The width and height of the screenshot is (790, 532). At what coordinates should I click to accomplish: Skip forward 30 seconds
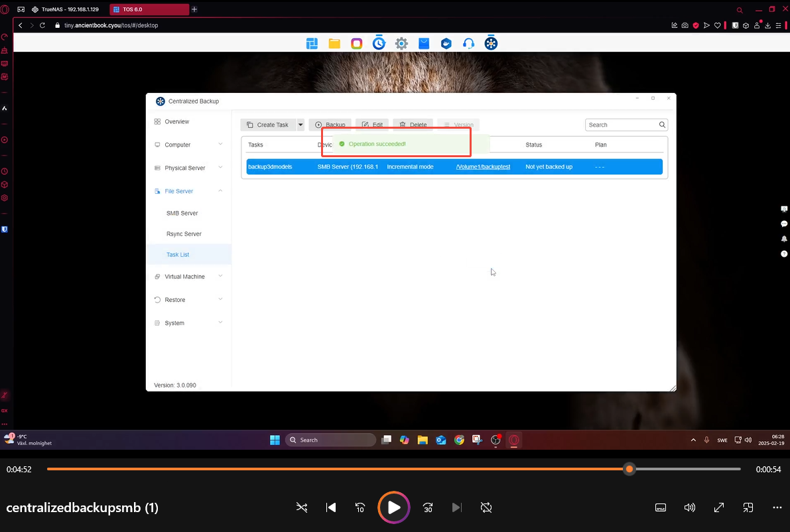(x=428, y=507)
